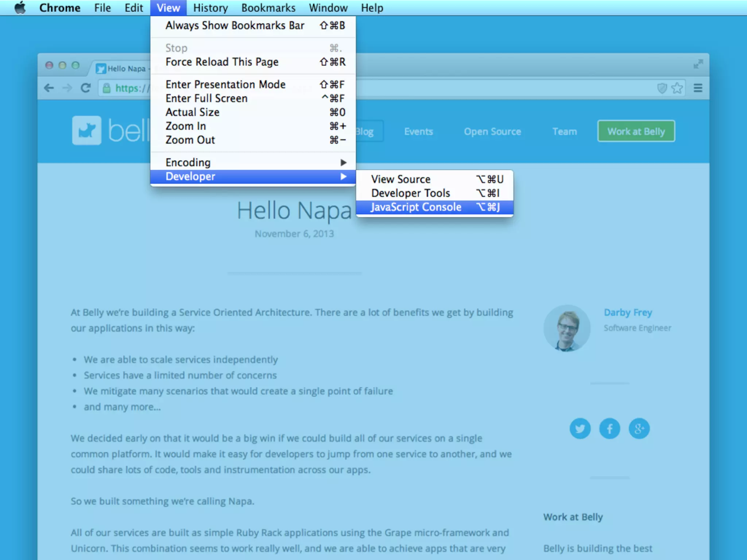The height and width of the screenshot is (560, 747).
Task: Select Zoom Out menu item
Action: [x=253, y=140]
